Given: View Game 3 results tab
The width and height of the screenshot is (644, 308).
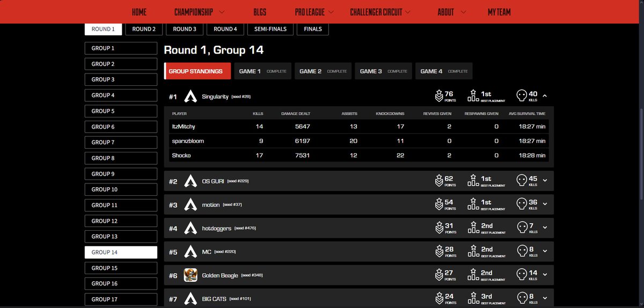Looking at the screenshot, I should pyautogui.click(x=383, y=71).
